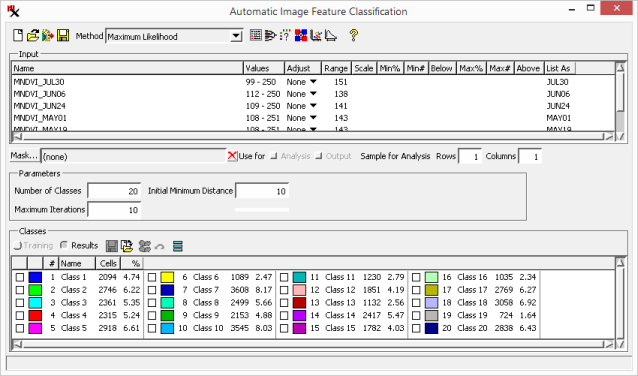Toggle the Use for Output option

pos(319,156)
